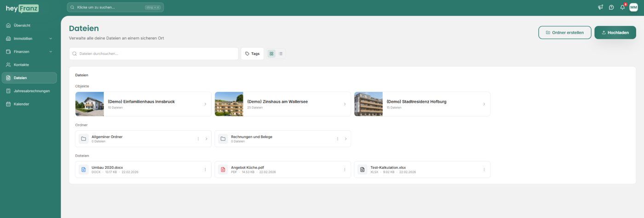
Task: Click the Allgemeiner Ordner folder icon
Action: [x=84, y=139]
